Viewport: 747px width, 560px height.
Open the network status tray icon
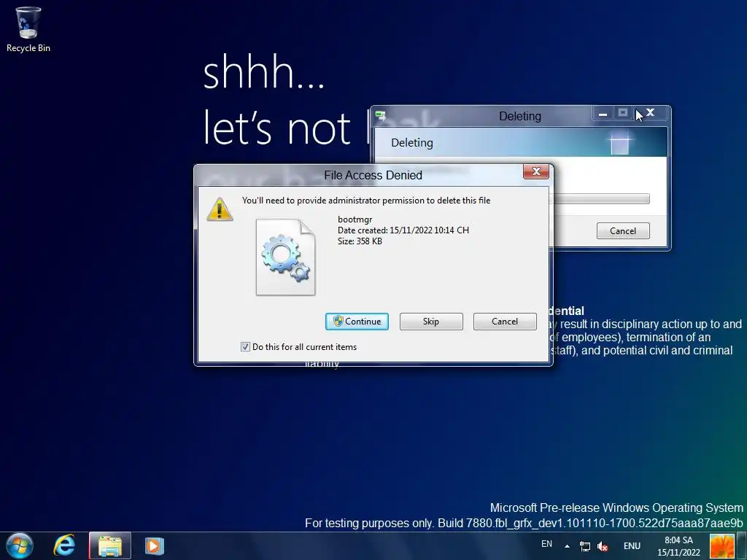584,547
